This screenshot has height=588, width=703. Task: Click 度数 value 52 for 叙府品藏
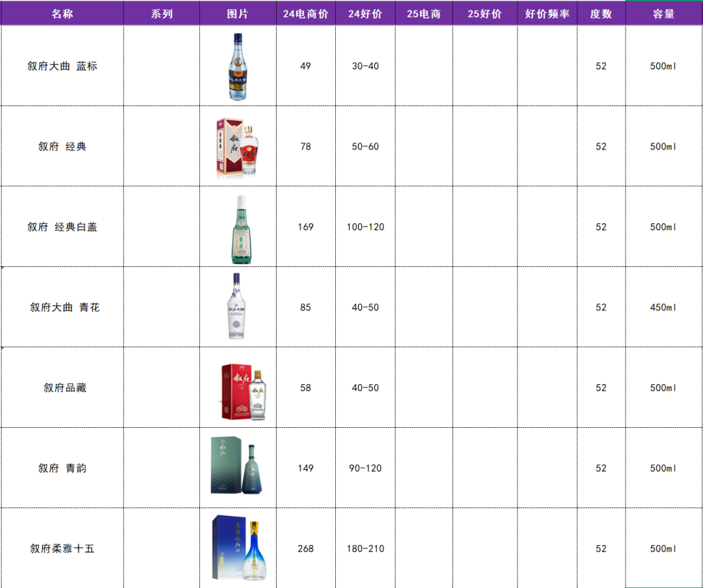tap(601, 387)
